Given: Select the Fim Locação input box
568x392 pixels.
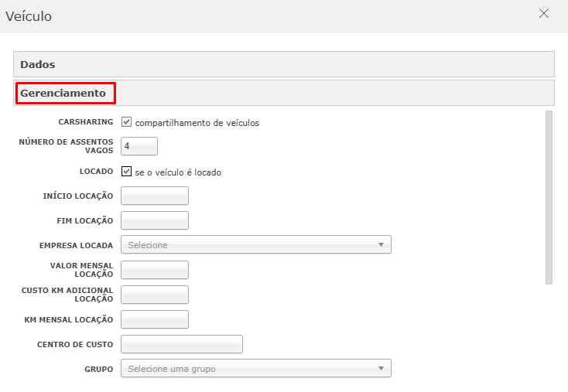Looking at the screenshot, I should [155, 220].
